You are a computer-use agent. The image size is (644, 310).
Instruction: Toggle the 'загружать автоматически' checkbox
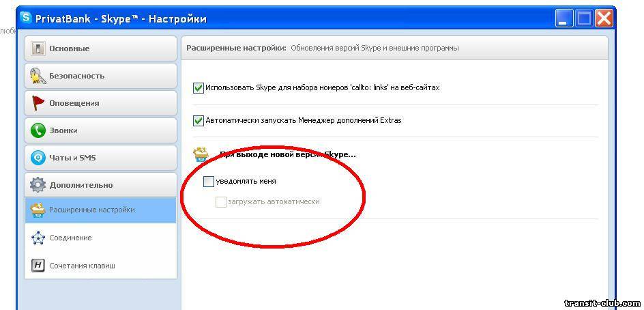tap(221, 202)
